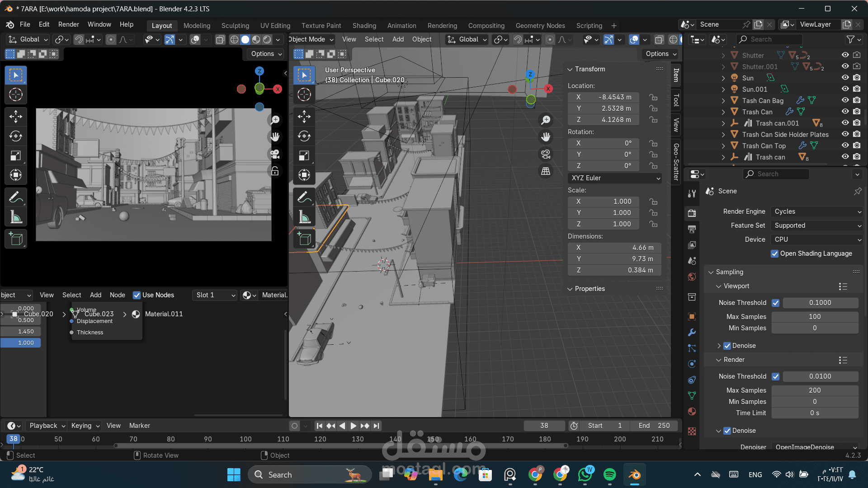Screen dimensions: 868x488
Task: Select the Rotate tool in right viewport
Action: 304,136
